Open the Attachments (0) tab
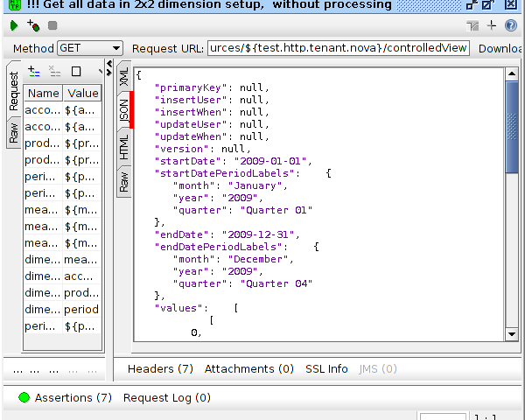 248,369
